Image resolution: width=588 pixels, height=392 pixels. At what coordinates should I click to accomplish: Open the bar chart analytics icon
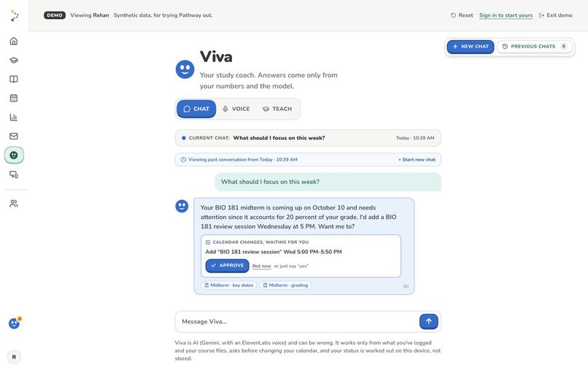(x=14, y=117)
